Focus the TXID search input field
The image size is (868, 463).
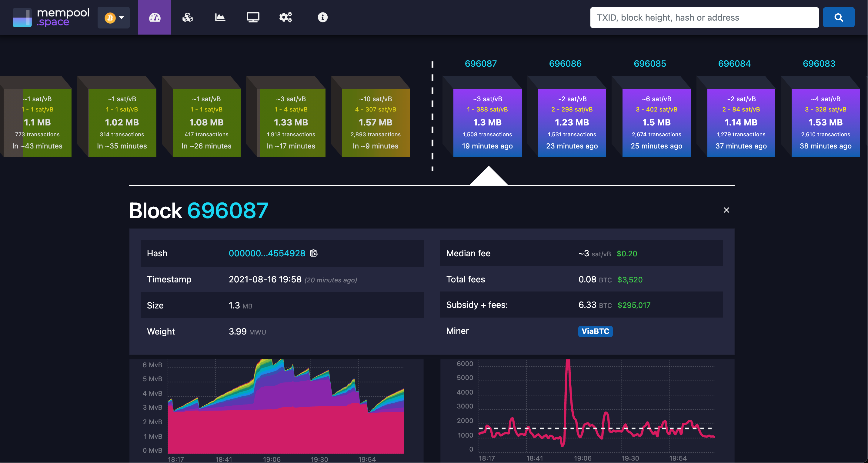(704, 18)
